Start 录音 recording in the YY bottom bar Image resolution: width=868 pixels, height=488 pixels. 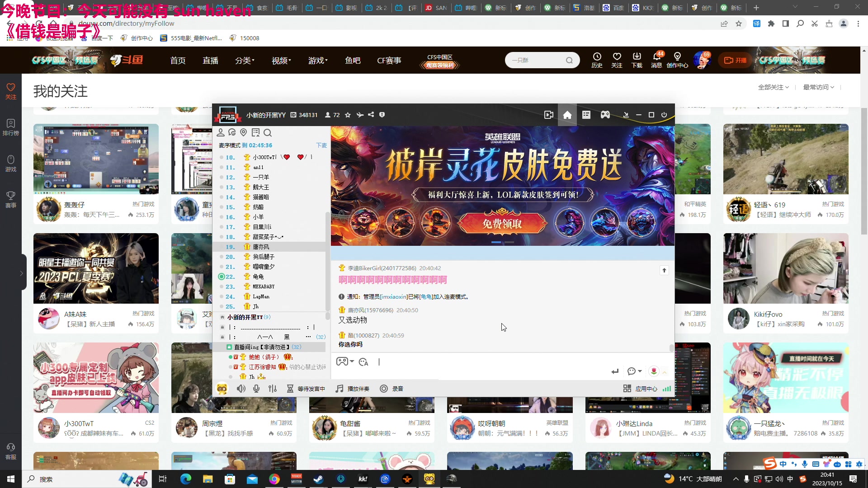click(x=391, y=389)
